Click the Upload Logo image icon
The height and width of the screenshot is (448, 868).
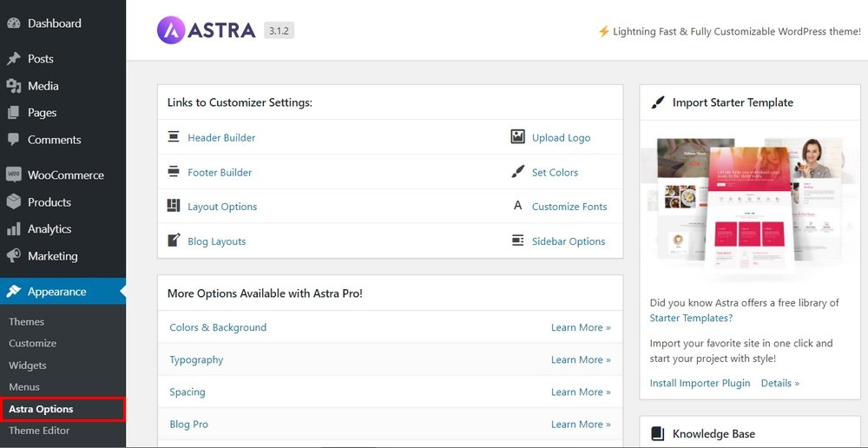point(518,137)
